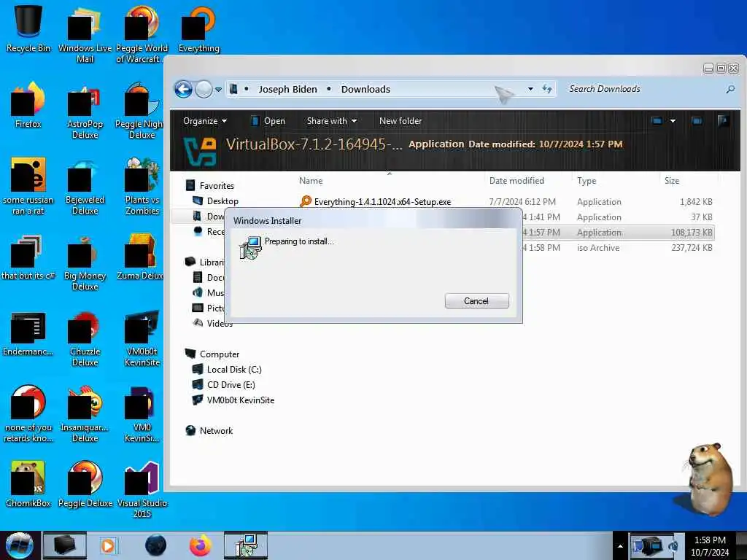The image size is (747, 560).
Task: Click the refresh icon beside address bar
Action: [547, 89]
